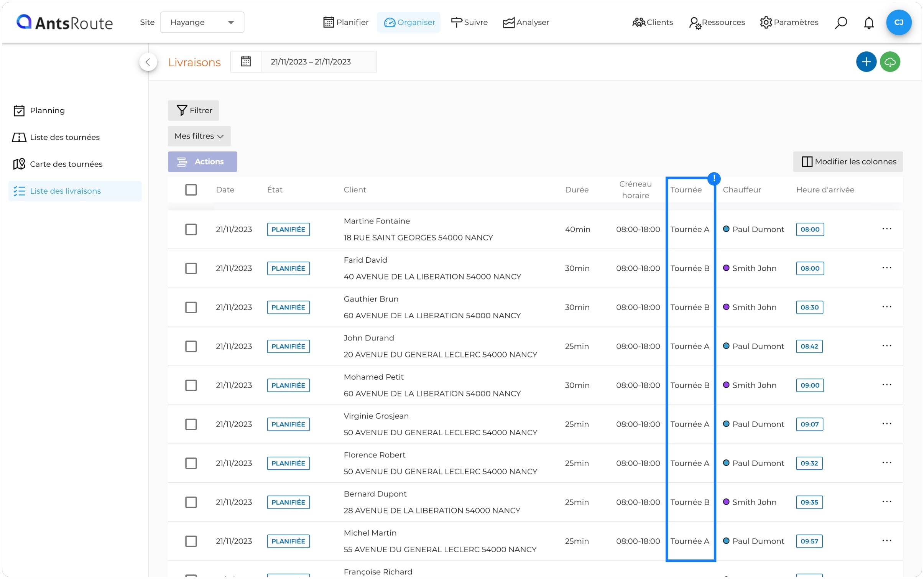Sort by Heure d'arrivée column header
Screen dimensions: 924x579
(x=825, y=190)
